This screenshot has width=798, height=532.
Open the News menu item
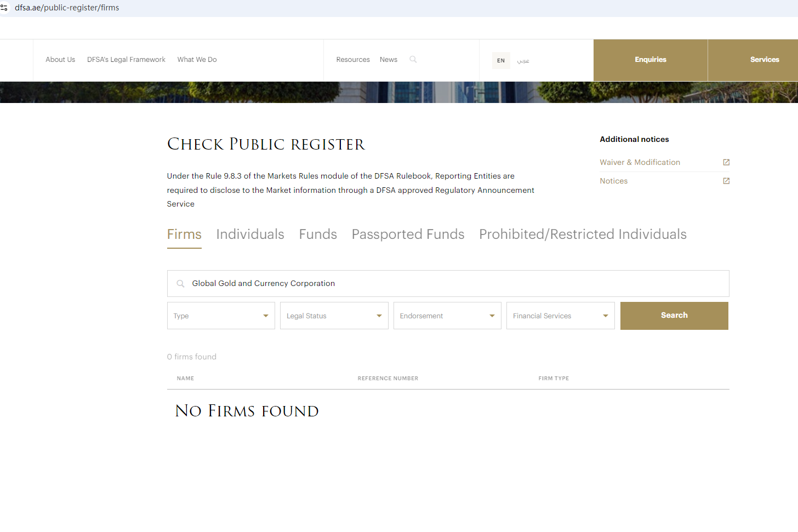pyautogui.click(x=389, y=60)
